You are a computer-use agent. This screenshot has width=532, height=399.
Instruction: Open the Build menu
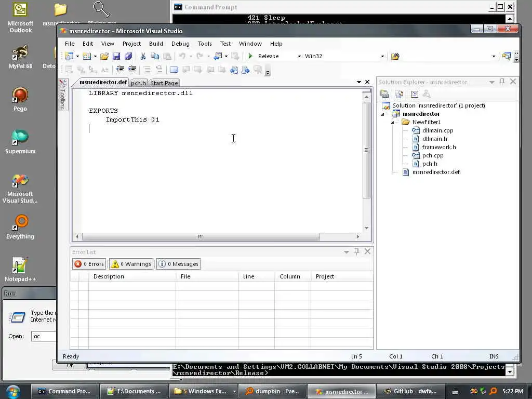click(x=156, y=44)
